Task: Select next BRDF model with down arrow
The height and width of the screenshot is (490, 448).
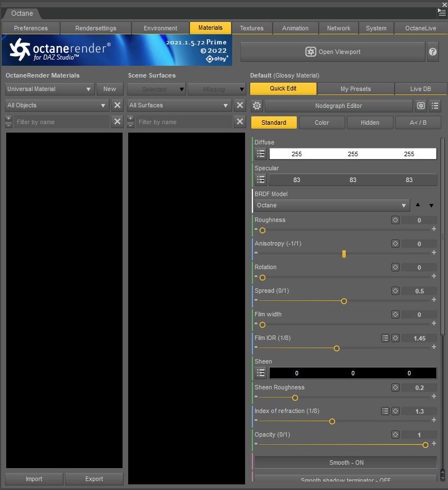Action: [432, 205]
